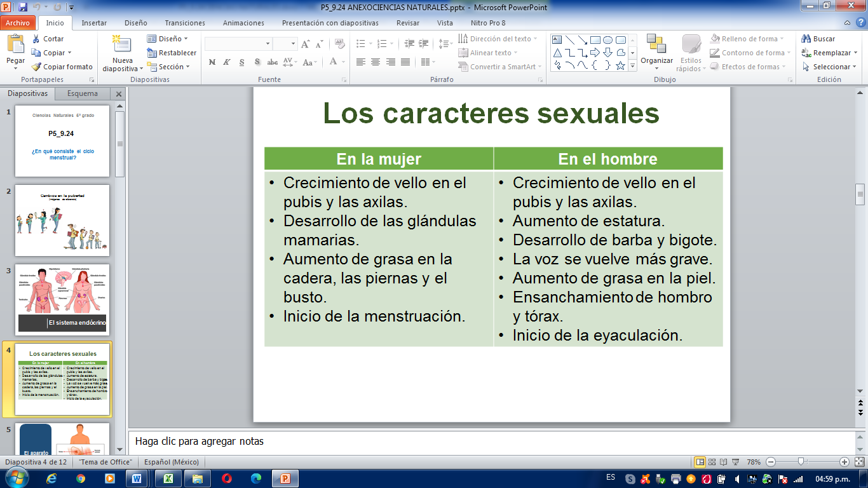The height and width of the screenshot is (488, 868).
Task: Switch to slide sorter view
Action: tap(712, 462)
